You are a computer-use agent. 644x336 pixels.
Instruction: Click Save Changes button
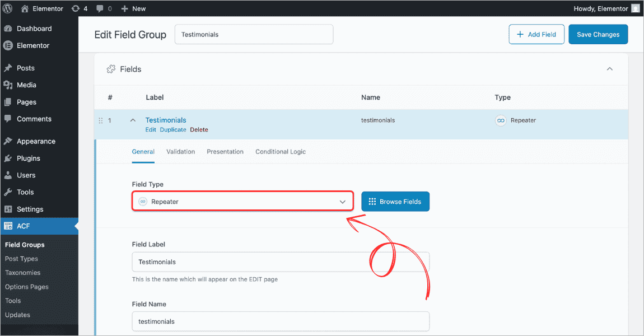[598, 35]
